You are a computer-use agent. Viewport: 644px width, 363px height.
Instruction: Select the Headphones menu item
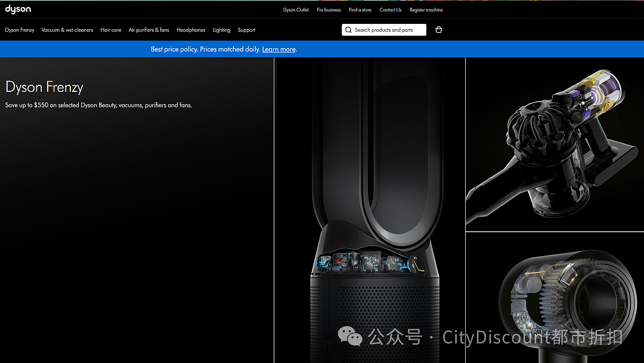click(191, 30)
